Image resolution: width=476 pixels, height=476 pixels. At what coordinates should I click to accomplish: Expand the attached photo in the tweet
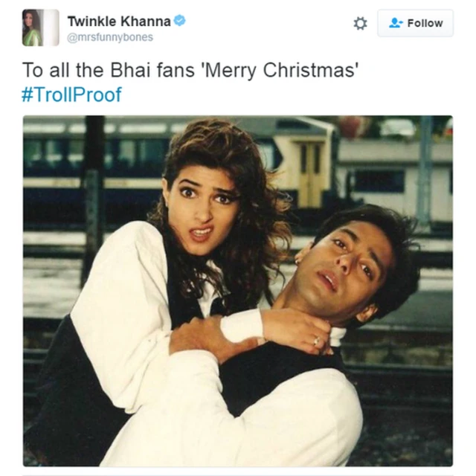pos(238,291)
